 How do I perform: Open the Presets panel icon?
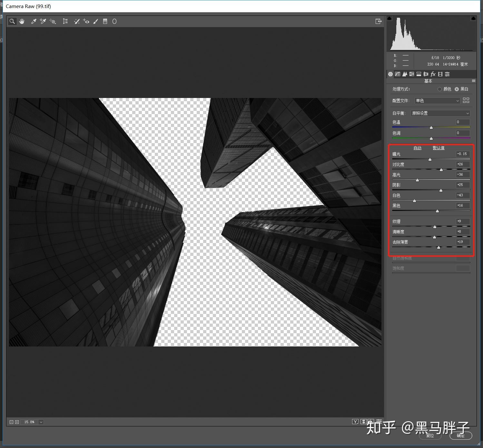click(447, 74)
